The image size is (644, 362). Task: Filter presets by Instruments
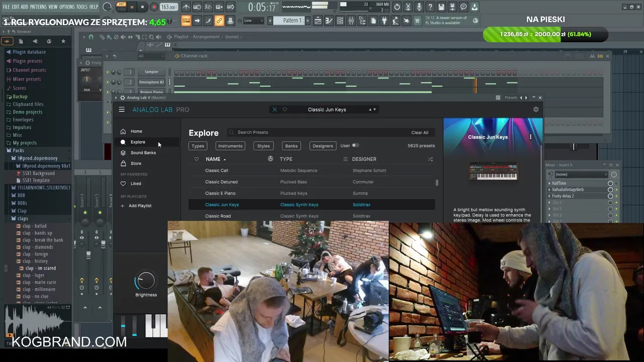click(230, 146)
